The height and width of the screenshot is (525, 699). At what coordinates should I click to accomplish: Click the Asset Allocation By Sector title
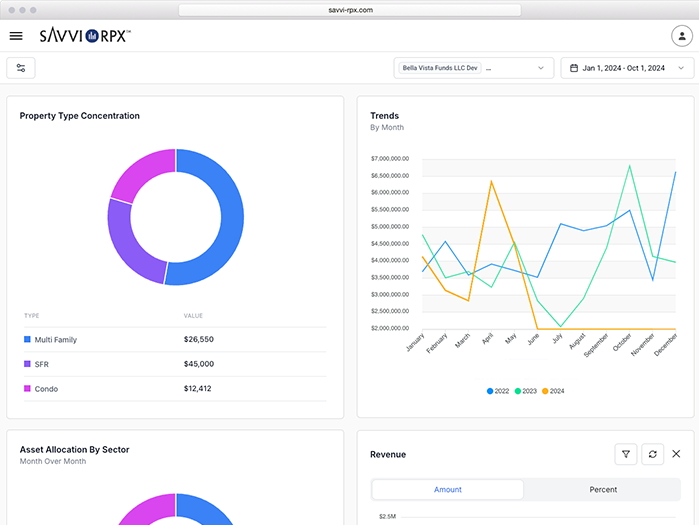[x=74, y=449]
